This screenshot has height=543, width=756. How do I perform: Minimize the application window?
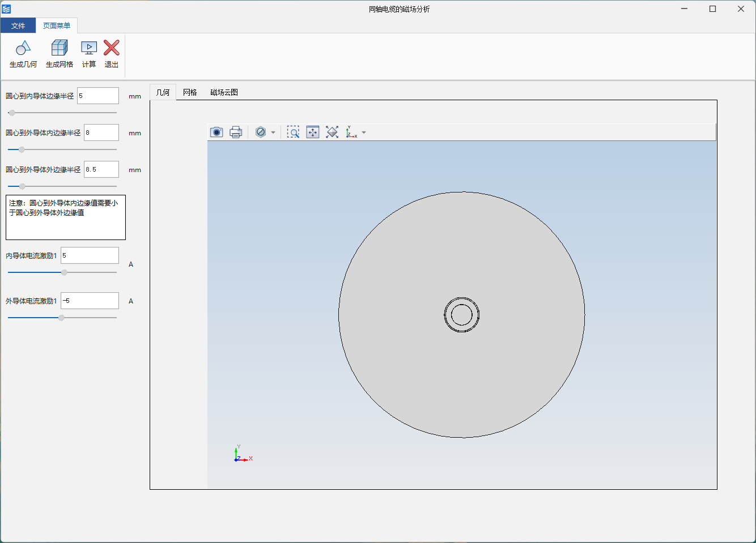click(685, 9)
